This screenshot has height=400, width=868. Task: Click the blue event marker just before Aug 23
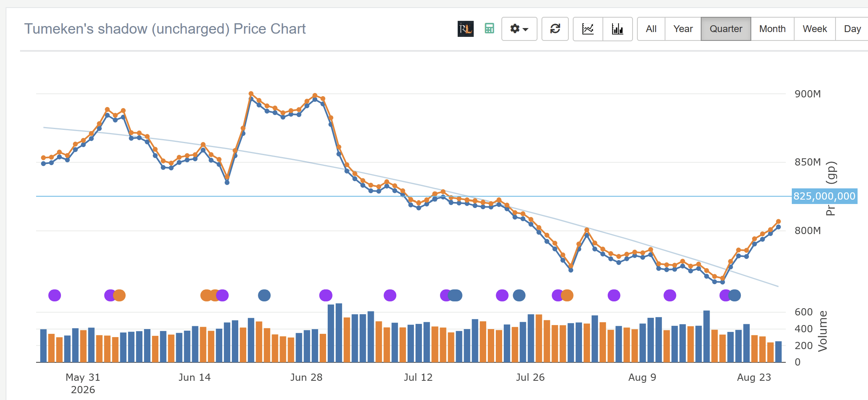point(734,295)
